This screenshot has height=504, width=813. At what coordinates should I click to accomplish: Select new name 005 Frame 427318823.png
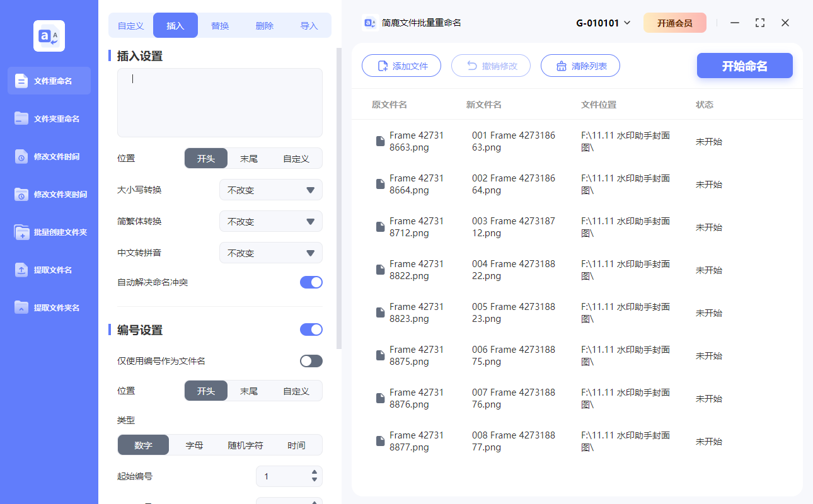point(514,312)
